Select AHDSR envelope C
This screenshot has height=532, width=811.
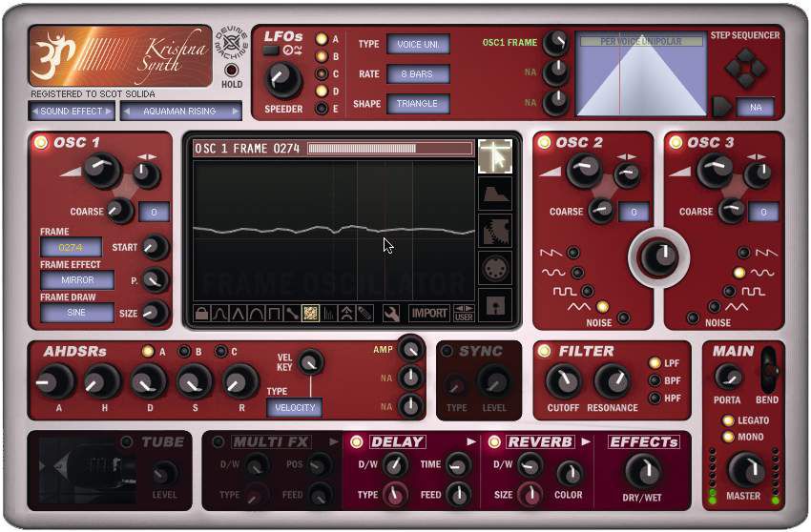point(220,352)
